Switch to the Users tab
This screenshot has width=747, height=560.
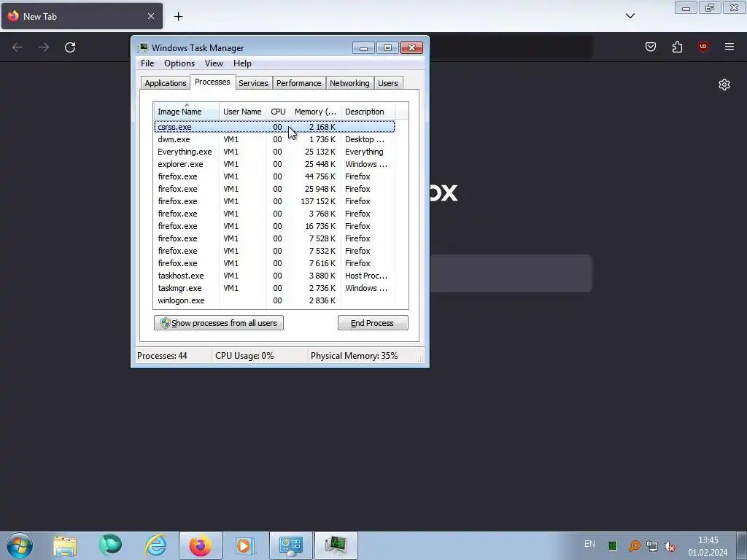click(388, 83)
